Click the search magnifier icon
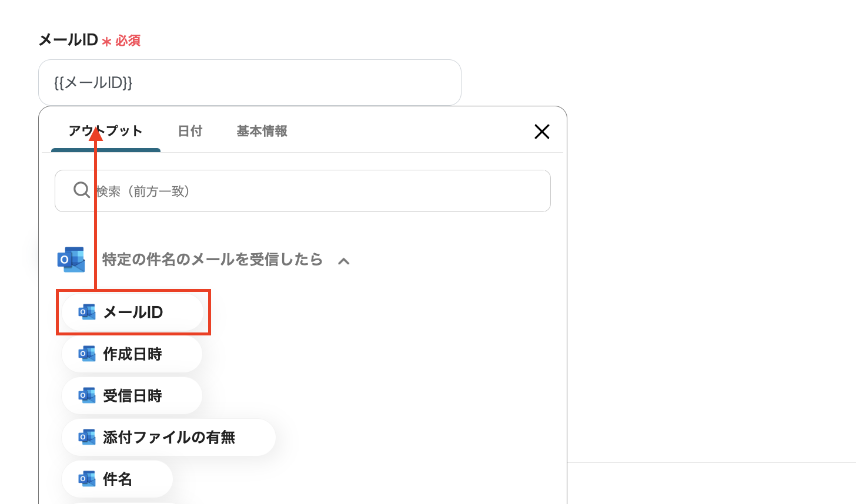 point(81,190)
